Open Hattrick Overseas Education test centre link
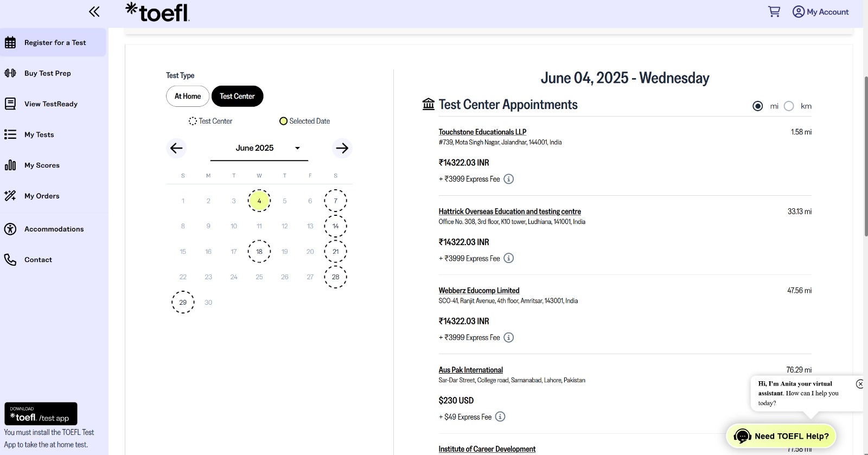Image resolution: width=868 pixels, height=455 pixels. [x=509, y=212]
